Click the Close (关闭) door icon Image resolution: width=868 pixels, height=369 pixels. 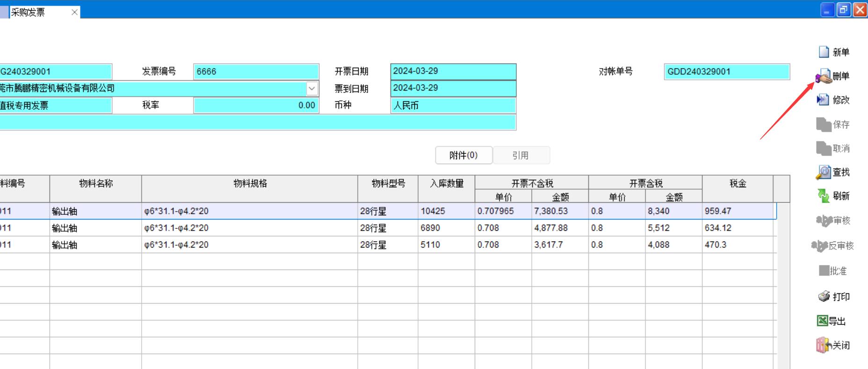[x=823, y=345]
